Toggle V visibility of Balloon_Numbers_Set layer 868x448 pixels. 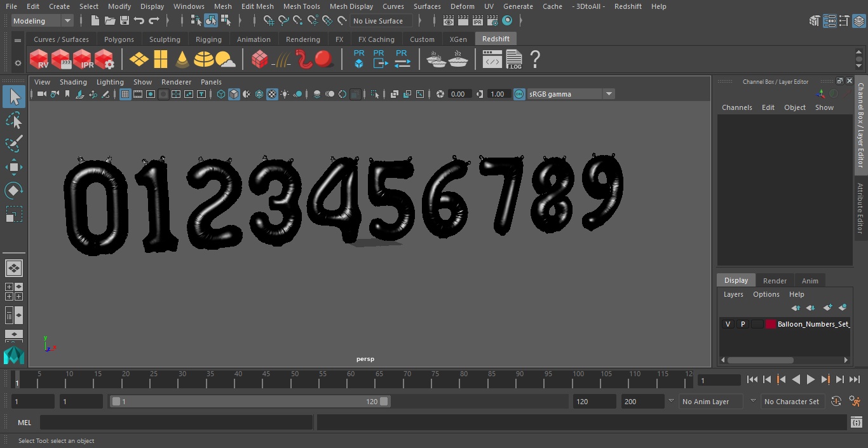728,324
